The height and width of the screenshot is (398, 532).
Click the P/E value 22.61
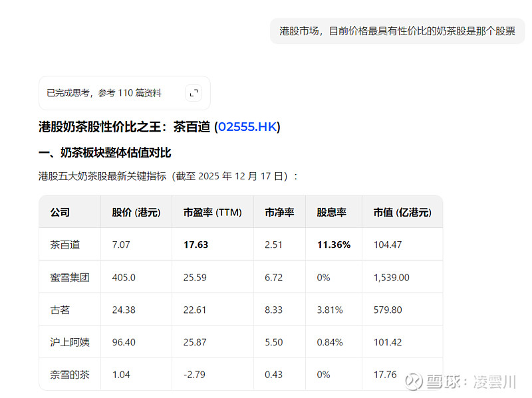pos(195,310)
